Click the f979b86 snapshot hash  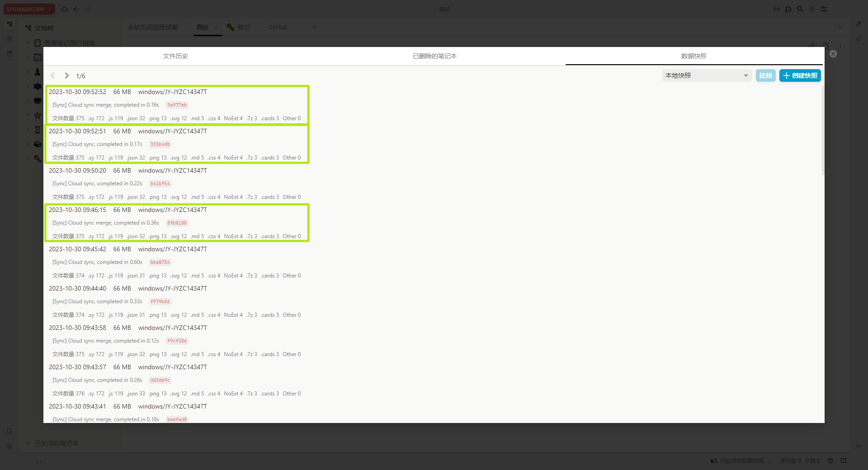pyautogui.click(x=160, y=301)
